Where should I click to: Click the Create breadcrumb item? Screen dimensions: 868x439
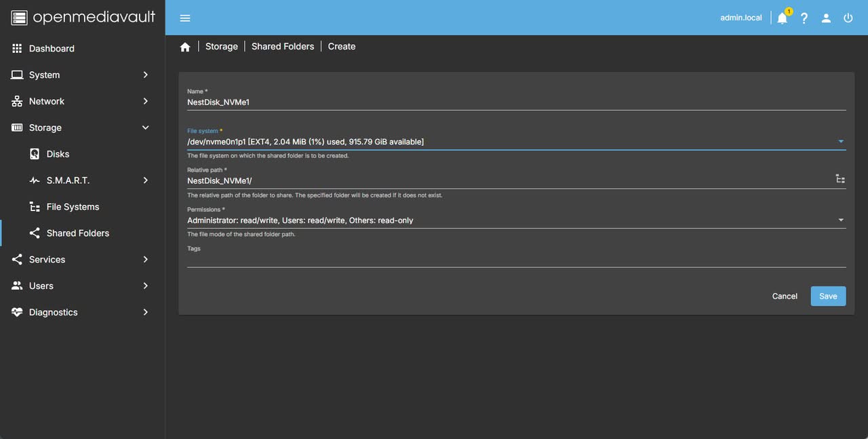coord(342,47)
